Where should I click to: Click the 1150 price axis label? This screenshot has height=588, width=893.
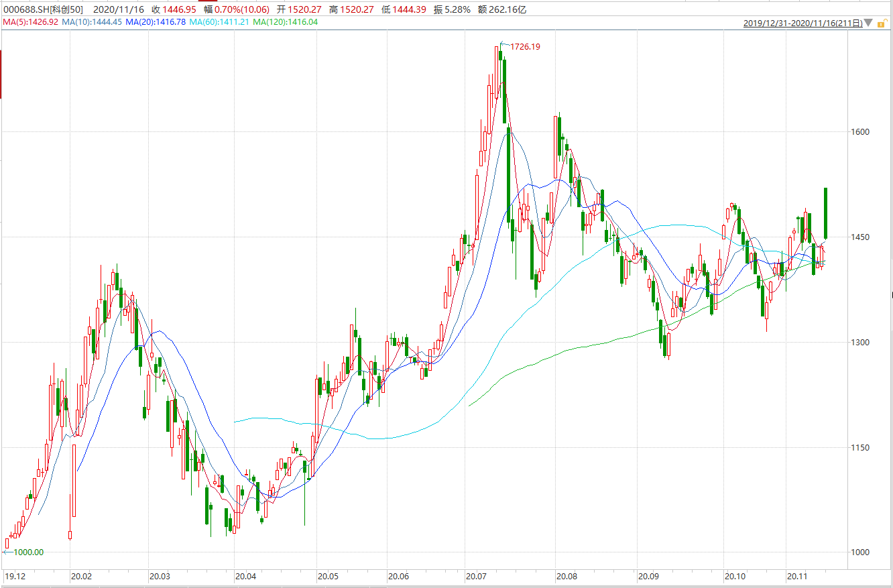(860, 447)
